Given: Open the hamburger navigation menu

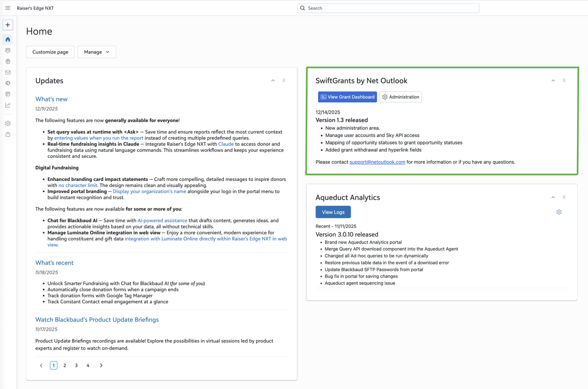Looking at the screenshot, I should [8, 8].
